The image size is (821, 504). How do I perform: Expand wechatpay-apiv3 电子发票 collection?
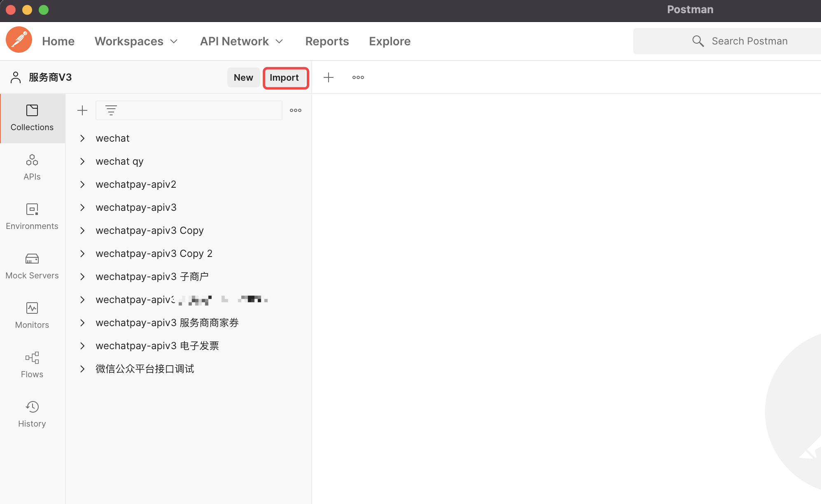coord(82,346)
